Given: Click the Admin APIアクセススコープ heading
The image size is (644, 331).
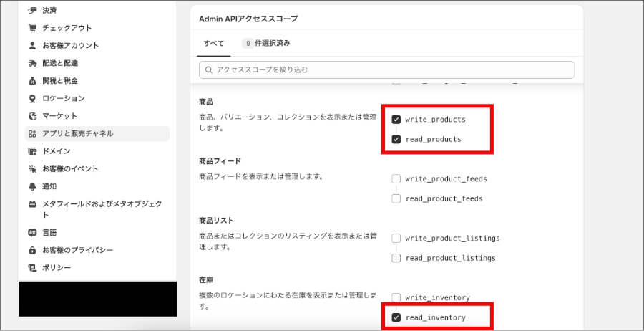Looking at the screenshot, I should 248,19.
